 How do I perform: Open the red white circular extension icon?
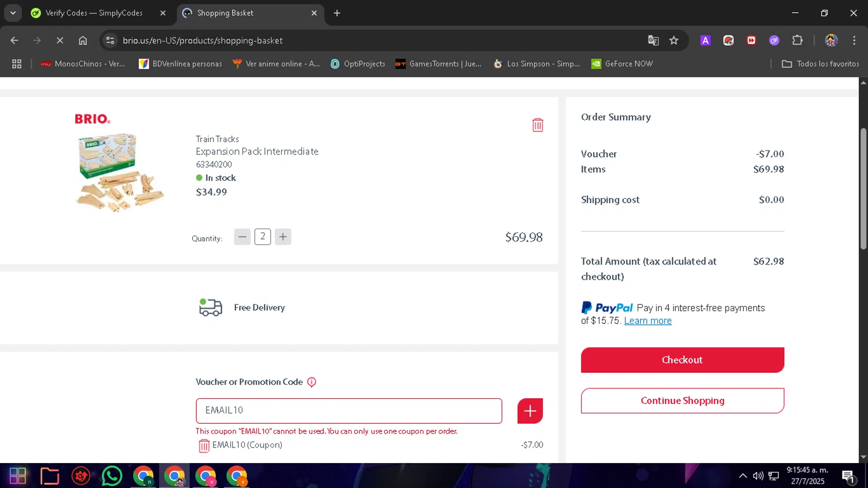pyautogui.click(x=729, y=41)
